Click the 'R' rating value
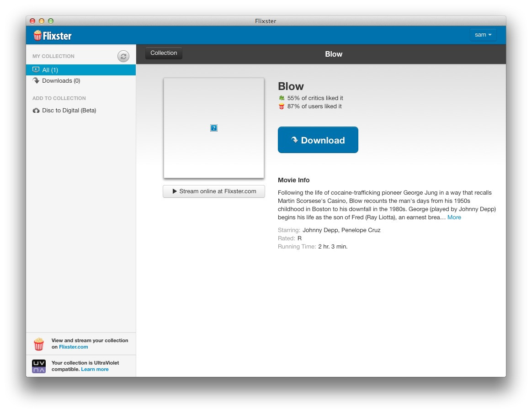532x413 pixels. (x=299, y=238)
